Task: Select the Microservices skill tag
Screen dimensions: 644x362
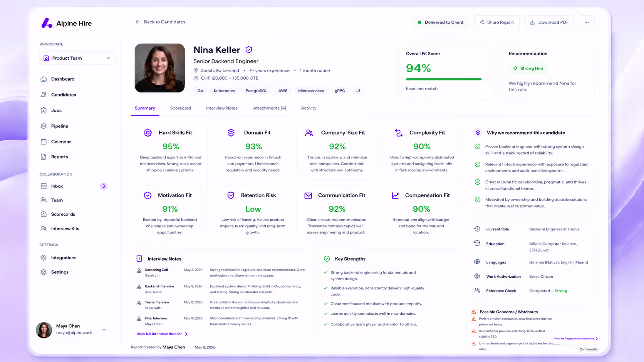Action: click(x=311, y=91)
